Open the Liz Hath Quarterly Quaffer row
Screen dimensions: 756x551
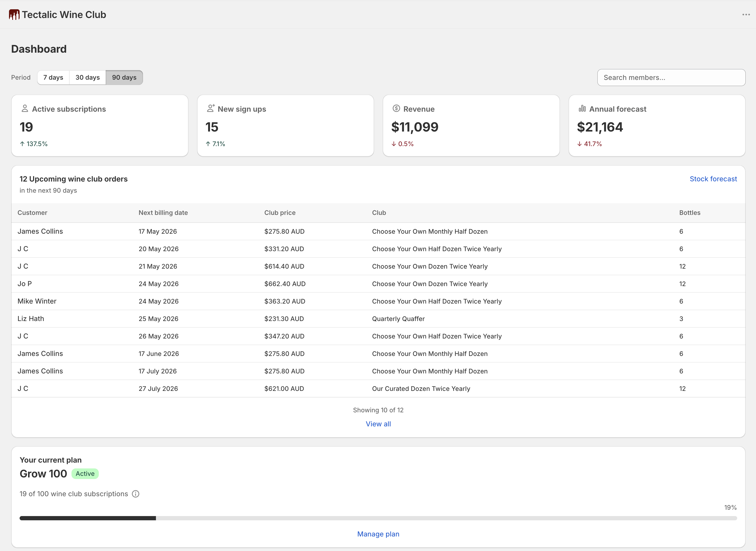(378, 319)
